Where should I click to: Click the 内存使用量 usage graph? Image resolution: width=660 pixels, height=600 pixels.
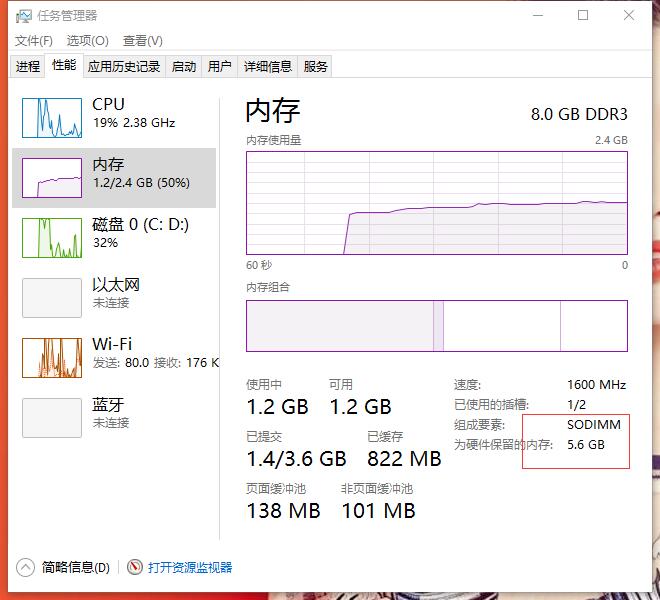pyautogui.click(x=437, y=203)
